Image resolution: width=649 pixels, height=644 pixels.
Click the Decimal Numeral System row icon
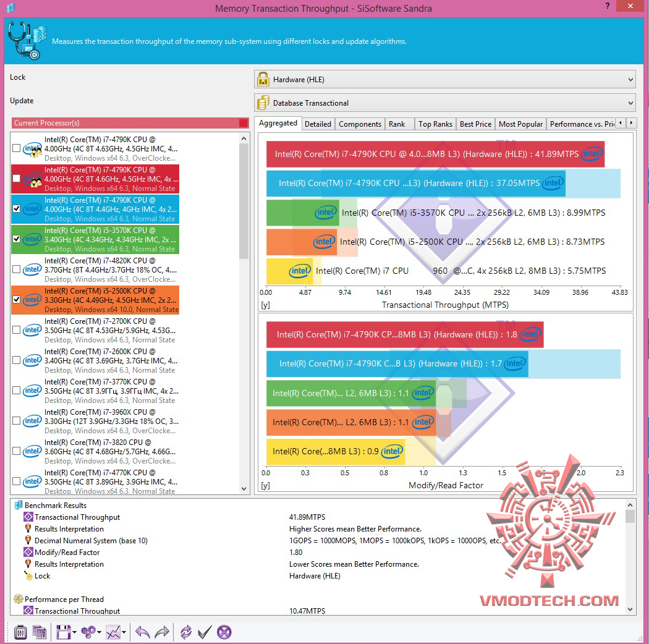pyautogui.click(x=28, y=540)
